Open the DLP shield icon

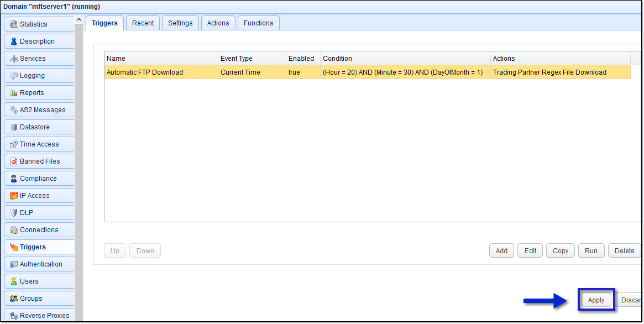(14, 213)
